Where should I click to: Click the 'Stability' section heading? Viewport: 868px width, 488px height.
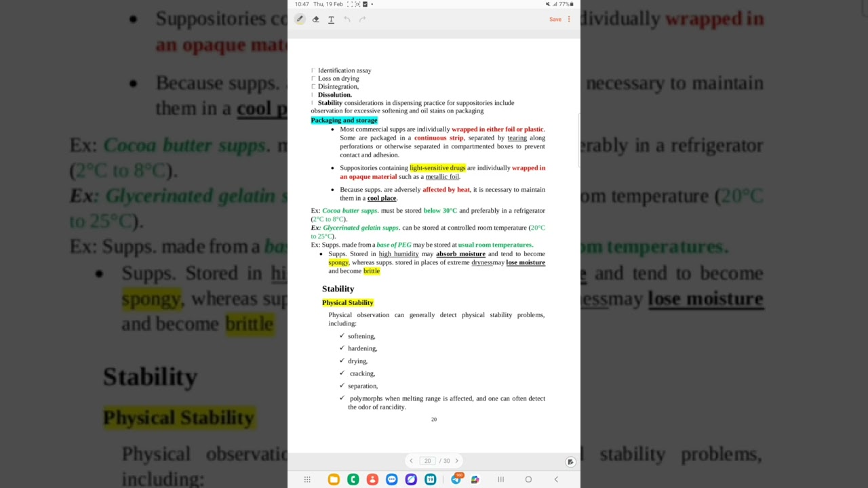pyautogui.click(x=338, y=289)
